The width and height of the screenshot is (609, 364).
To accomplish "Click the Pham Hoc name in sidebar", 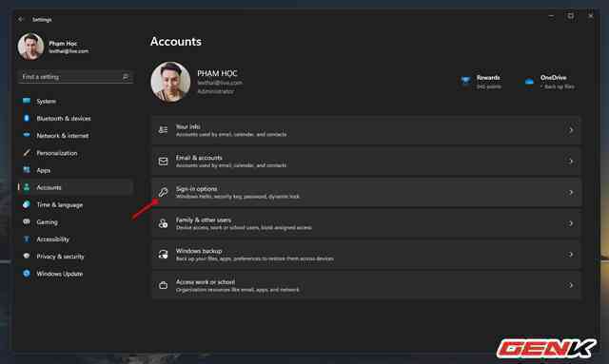I will [63, 44].
